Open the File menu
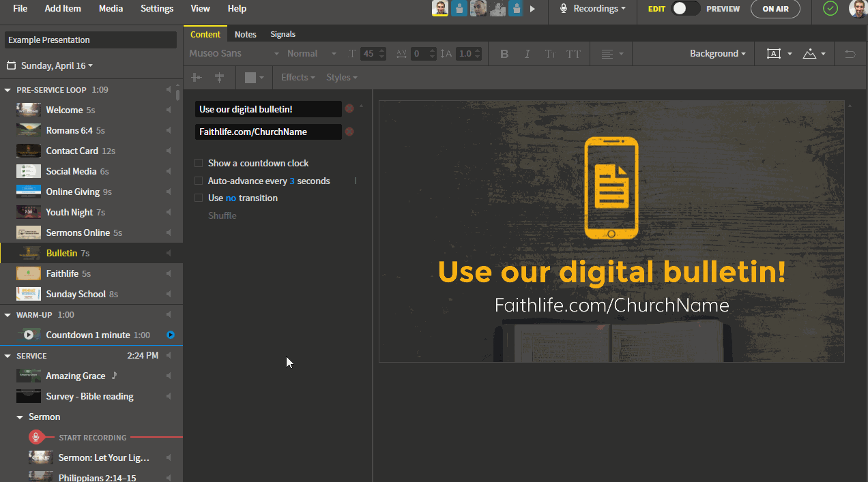 point(20,8)
